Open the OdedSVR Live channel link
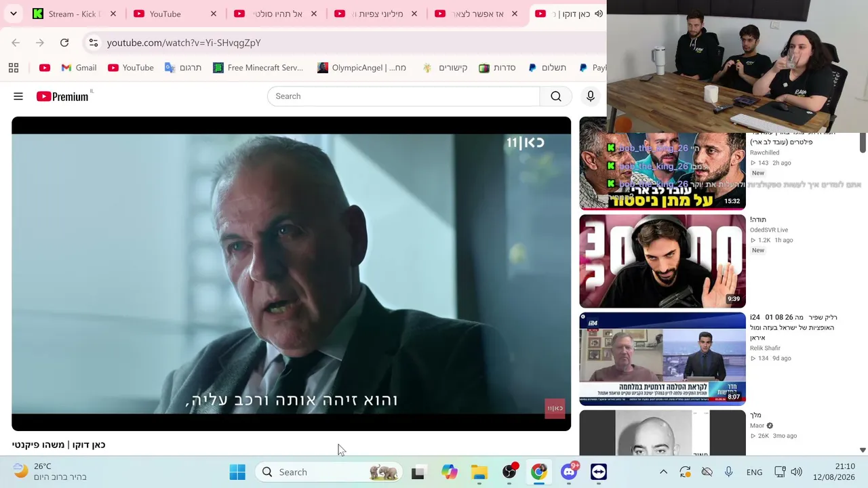 coord(769,230)
